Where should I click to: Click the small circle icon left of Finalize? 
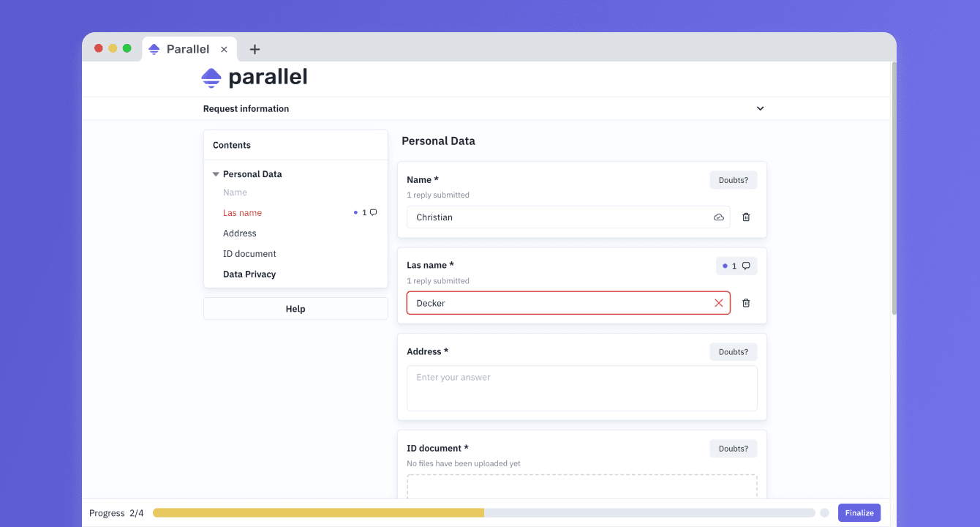tap(826, 512)
